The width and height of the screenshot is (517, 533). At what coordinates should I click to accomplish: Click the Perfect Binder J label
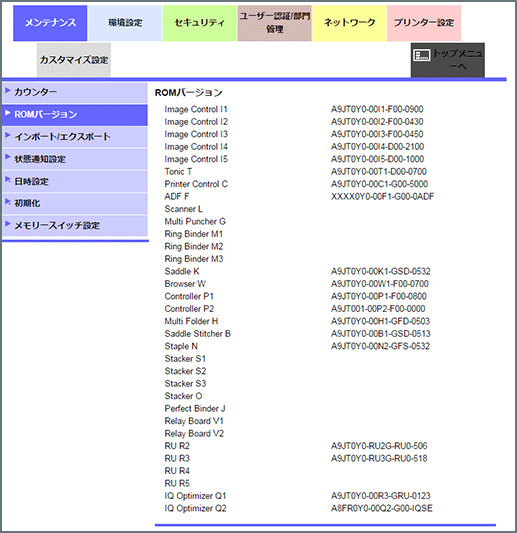(195, 409)
